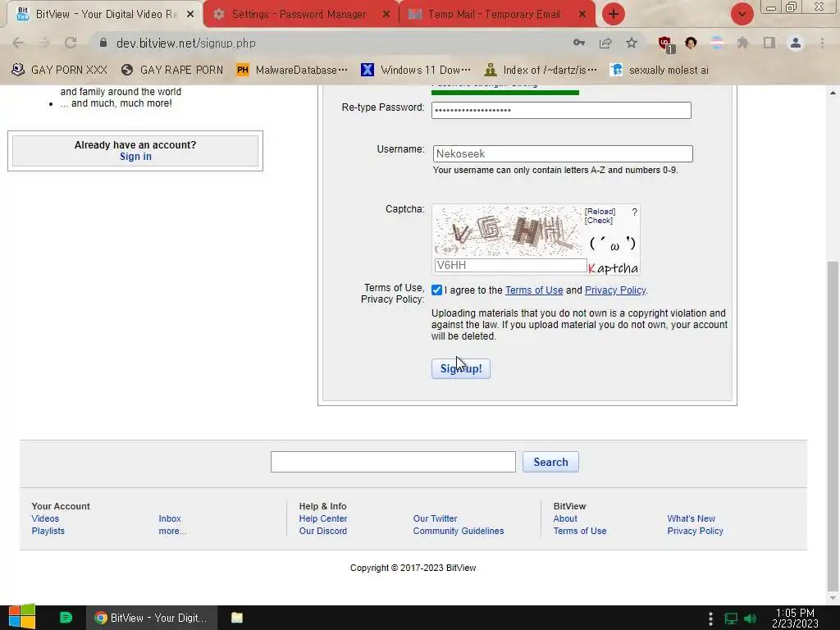Click the footer Search button
Image resolution: width=840 pixels, height=630 pixels.
point(550,462)
